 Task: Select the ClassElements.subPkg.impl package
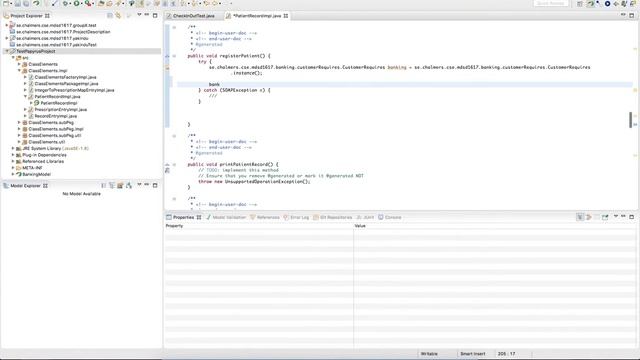pos(56,129)
